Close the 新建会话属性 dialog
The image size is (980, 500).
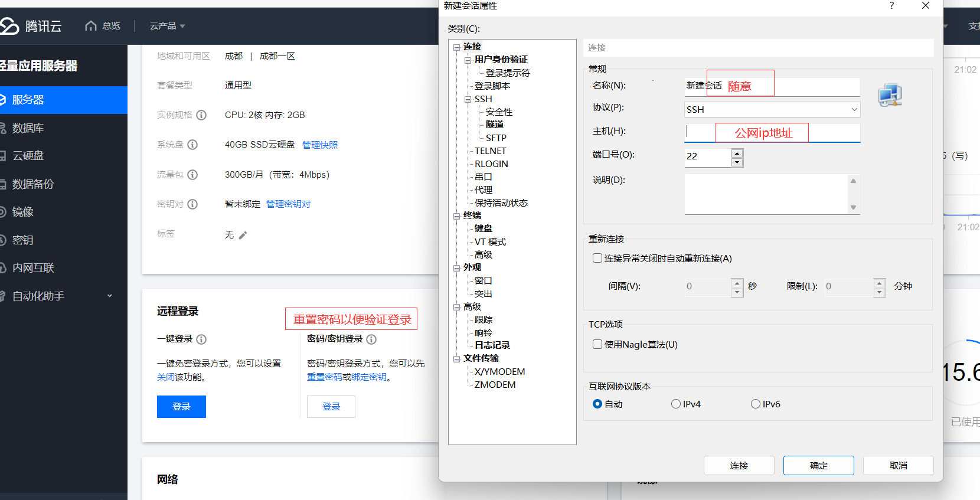coord(926,5)
